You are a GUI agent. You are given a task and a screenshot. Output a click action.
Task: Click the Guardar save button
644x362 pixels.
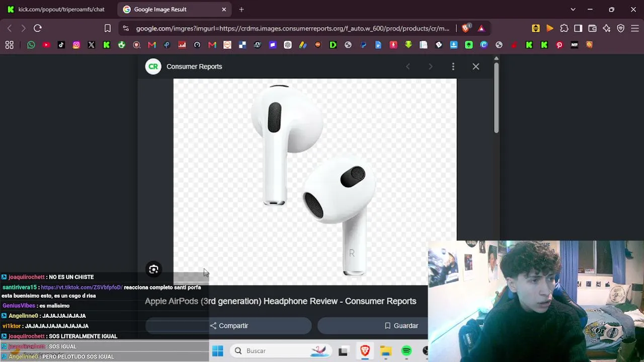click(x=401, y=326)
